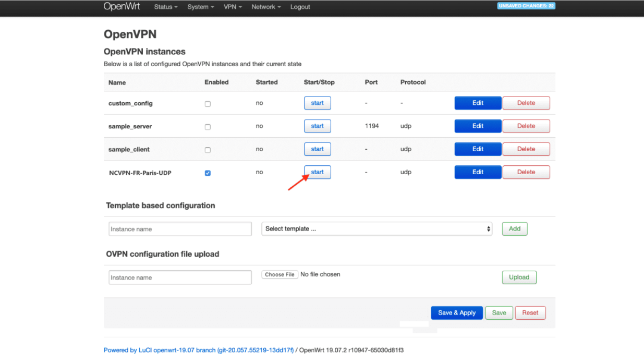Open the System menu

[201, 7]
